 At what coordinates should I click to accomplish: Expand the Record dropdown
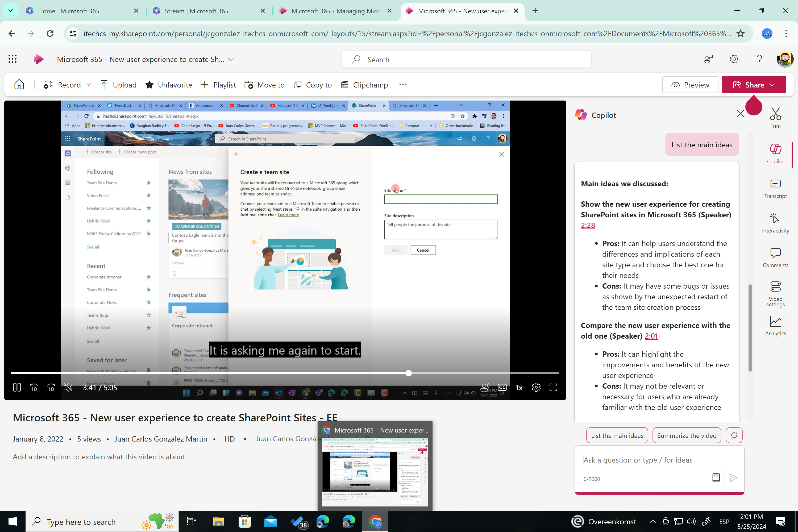[x=89, y=85]
